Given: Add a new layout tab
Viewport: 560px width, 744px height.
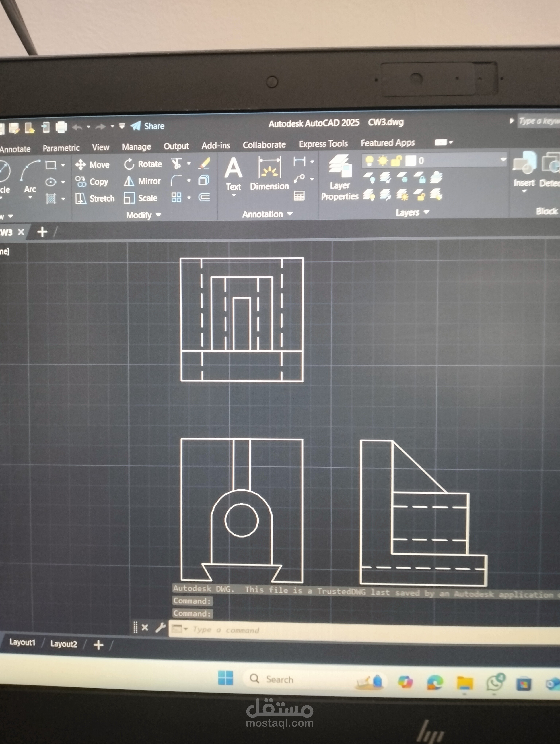Looking at the screenshot, I should [98, 645].
